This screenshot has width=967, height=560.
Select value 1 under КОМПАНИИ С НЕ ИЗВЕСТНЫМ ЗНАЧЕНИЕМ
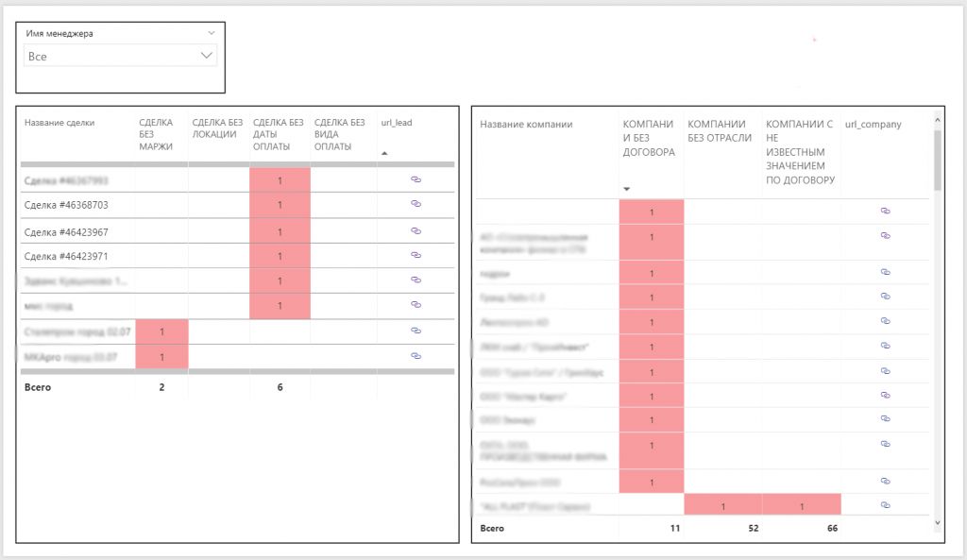tap(802, 506)
